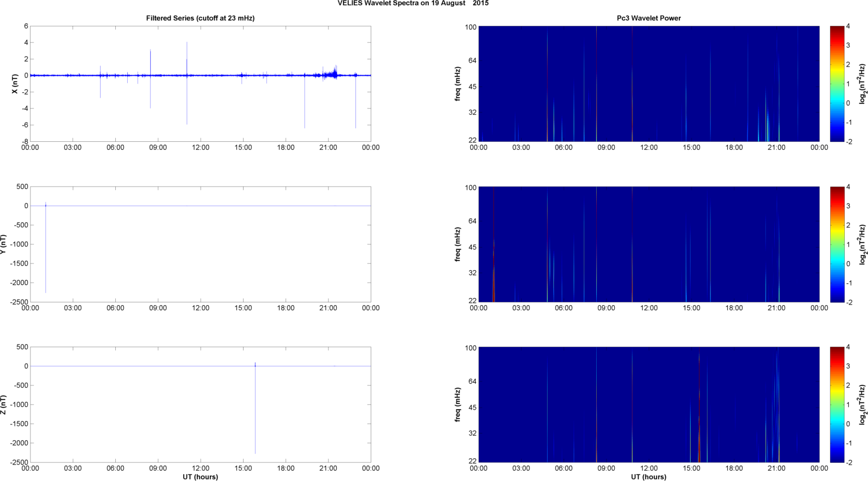Select the 'Filtered Series (cutoff at 23 mHz)' heading
Viewport: 868px width, 481px height.
pyautogui.click(x=200, y=18)
